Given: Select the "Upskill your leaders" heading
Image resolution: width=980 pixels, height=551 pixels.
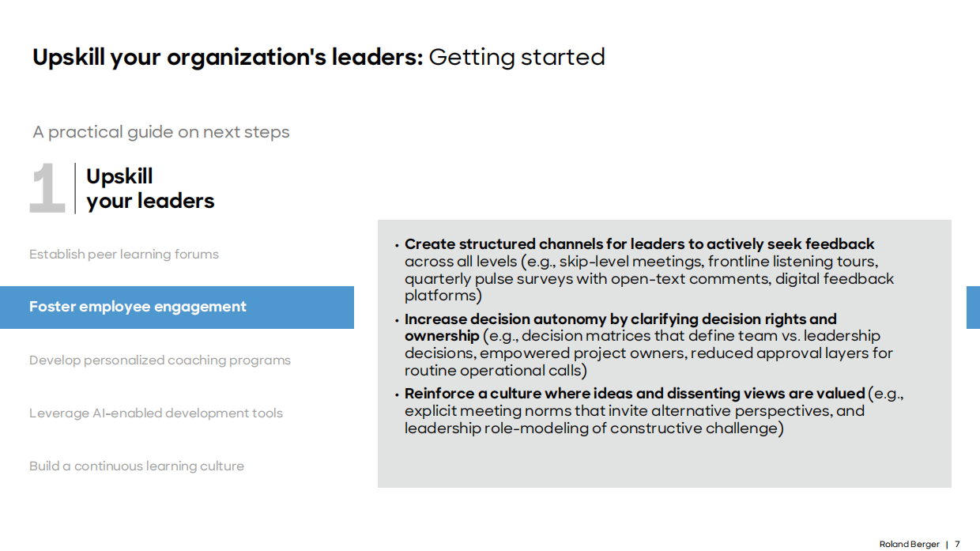Looking at the screenshot, I should click(150, 189).
